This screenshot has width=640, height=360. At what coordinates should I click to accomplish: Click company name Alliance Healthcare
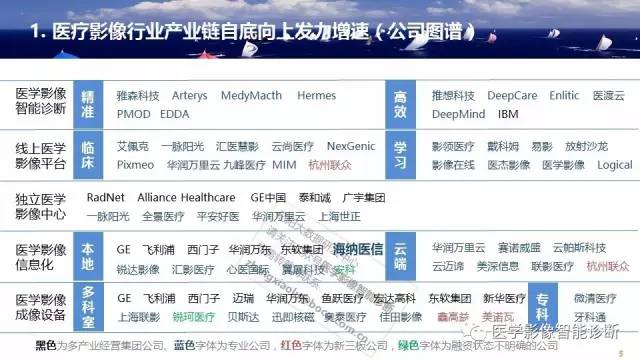pyautogui.click(x=187, y=198)
